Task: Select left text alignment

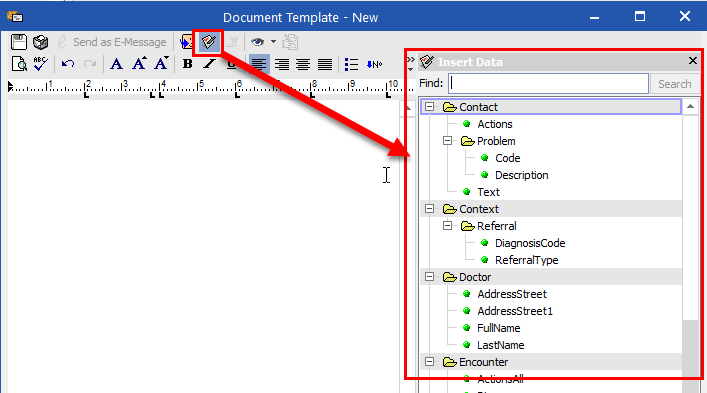Action: pyautogui.click(x=259, y=64)
